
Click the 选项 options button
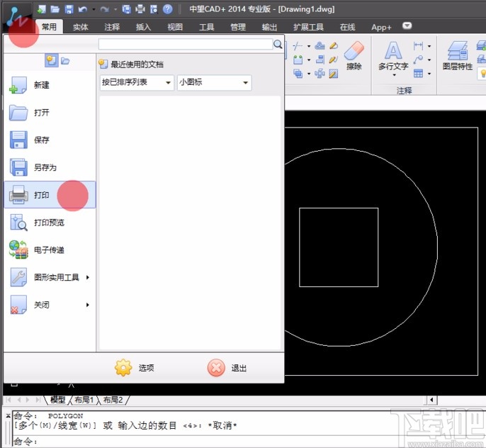[135, 368]
